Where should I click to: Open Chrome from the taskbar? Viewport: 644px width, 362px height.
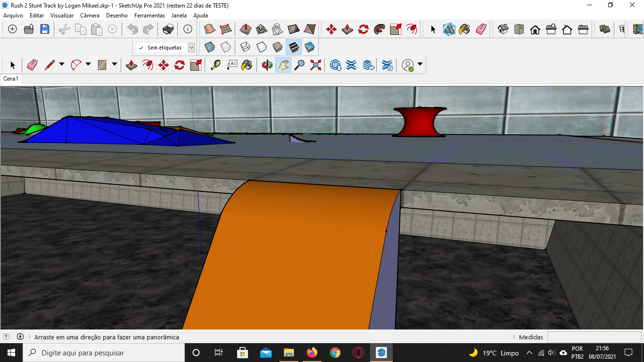335,353
